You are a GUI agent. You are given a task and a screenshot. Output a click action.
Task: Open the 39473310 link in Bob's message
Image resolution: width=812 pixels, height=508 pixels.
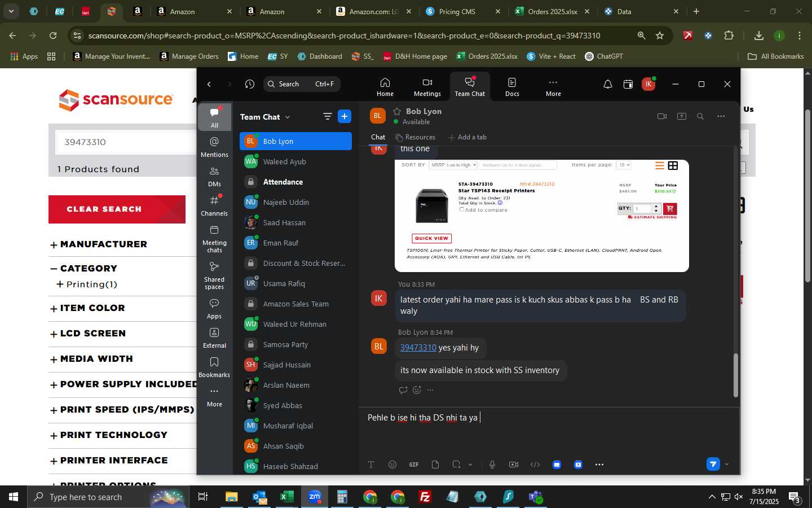coord(418,348)
